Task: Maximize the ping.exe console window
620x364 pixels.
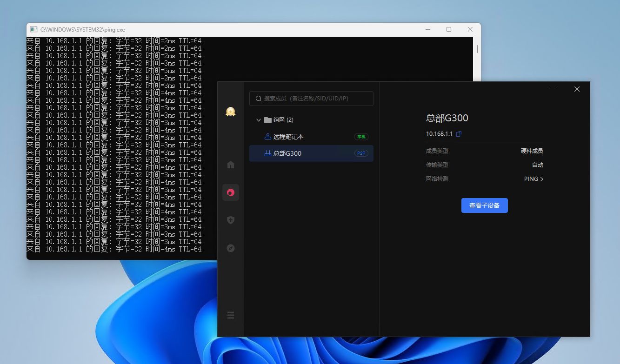Action: pyautogui.click(x=449, y=29)
